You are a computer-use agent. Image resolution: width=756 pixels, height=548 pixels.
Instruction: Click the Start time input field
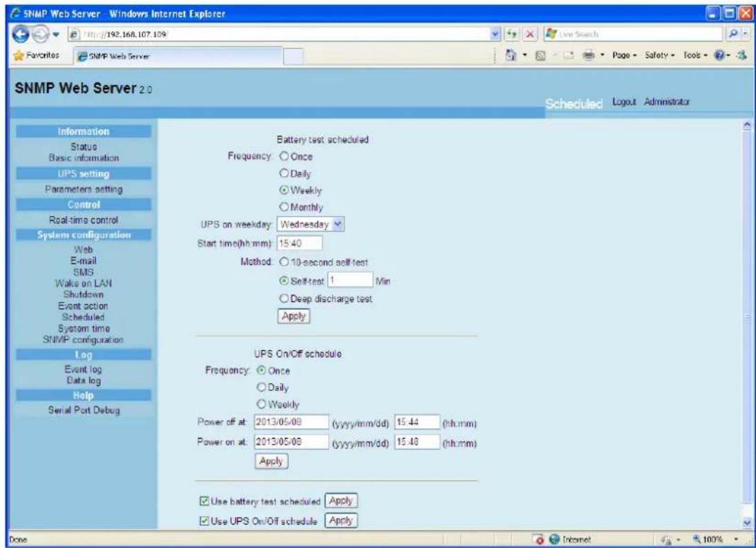[300, 243]
